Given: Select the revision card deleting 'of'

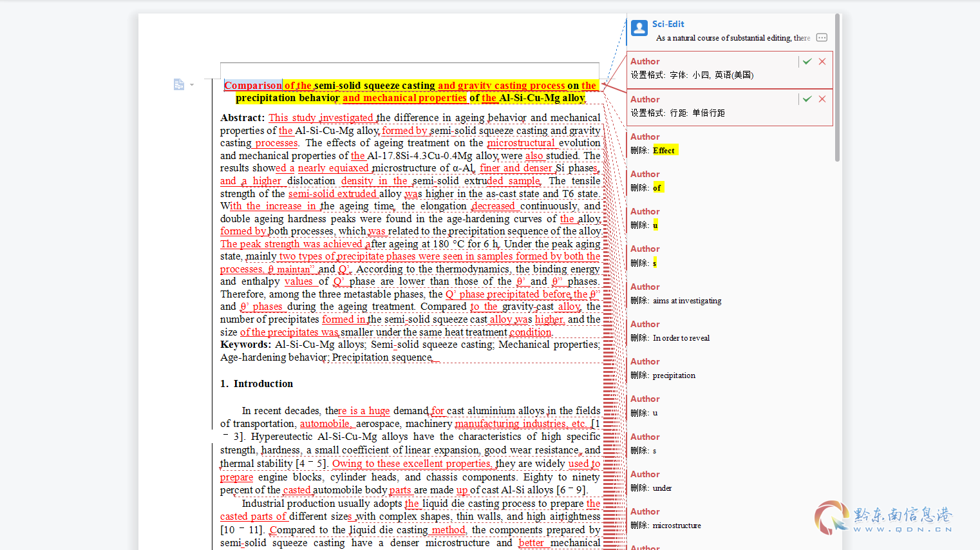Looking at the screenshot, I should pyautogui.click(x=730, y=181).
